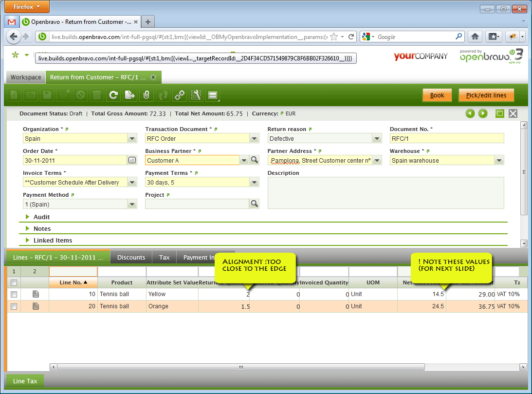Open attachments with the paperclip icon

point(146,95)
